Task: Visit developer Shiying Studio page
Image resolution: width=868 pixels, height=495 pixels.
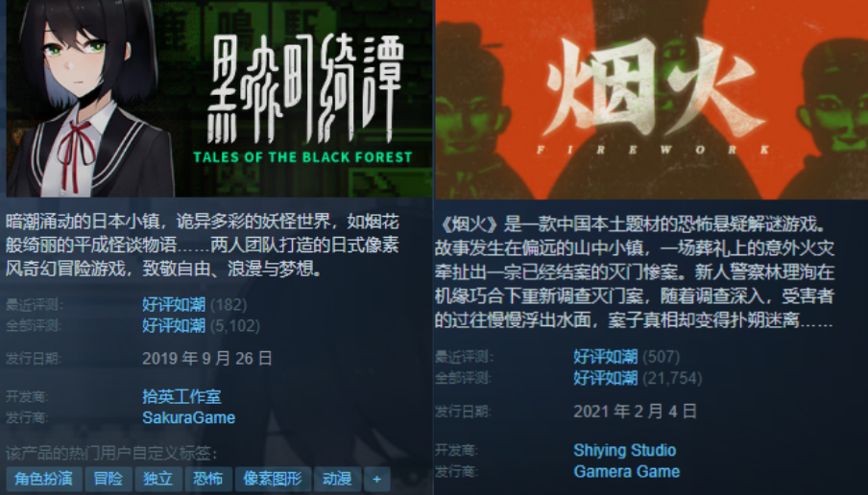Action: click(624, 450)
